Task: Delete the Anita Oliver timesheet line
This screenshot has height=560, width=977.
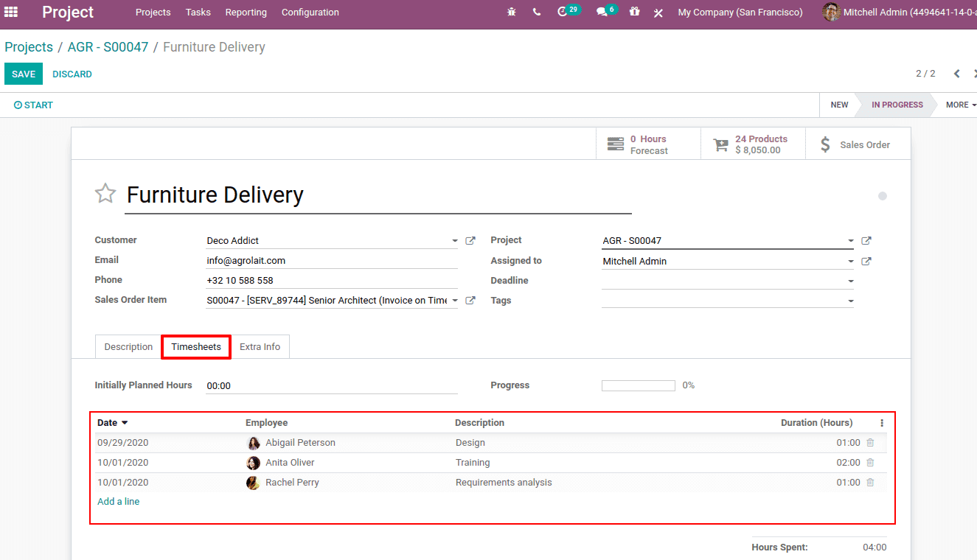Action: [x=870, y=463]
